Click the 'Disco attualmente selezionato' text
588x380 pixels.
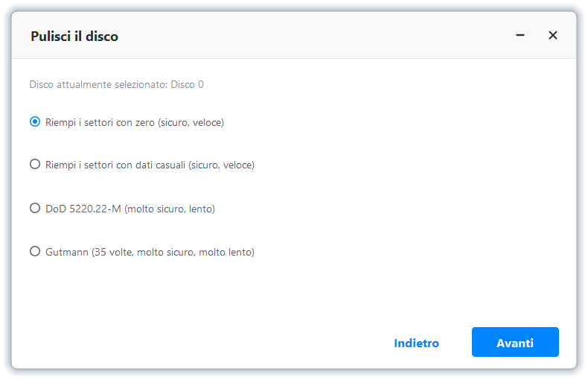click(98, 84)
